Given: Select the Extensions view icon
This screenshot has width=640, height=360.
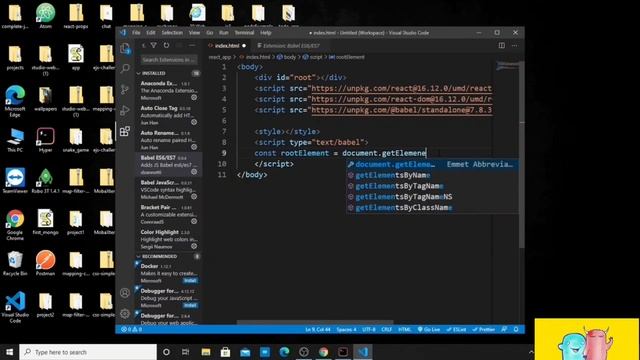Looking at the screenshot, I should point(125,131).
